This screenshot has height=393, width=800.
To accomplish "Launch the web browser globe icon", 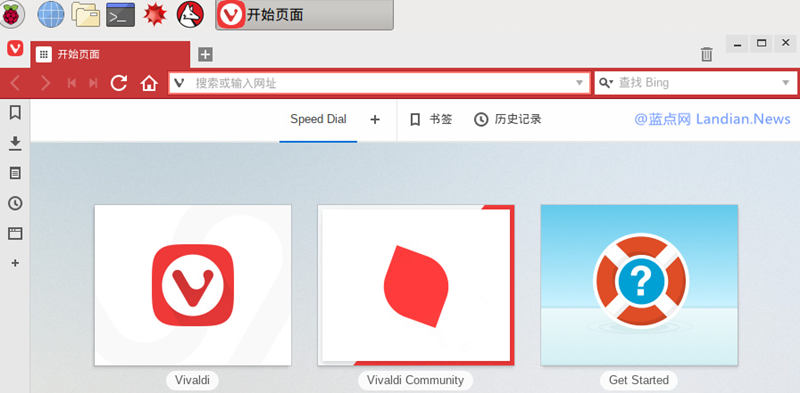I will 51,14.
